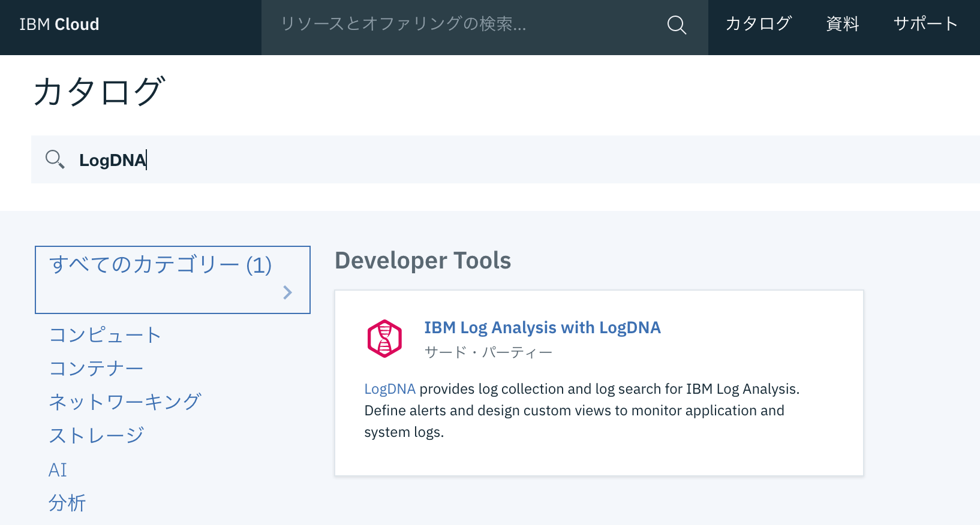Expand chevron in すべてのカテゴリー box
Screen dimensions: 980x525
click(x=288, y=292)
